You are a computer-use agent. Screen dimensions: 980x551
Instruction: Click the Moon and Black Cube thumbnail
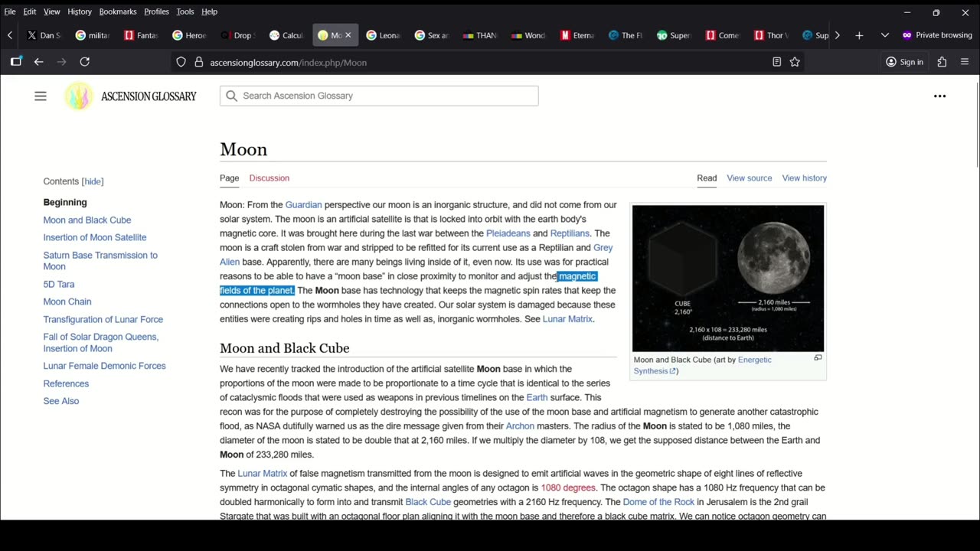(x=727, y=278)
